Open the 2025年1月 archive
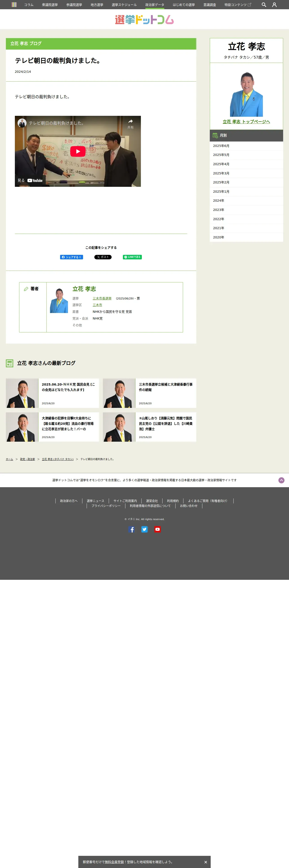289x868 pixels. 246,191
